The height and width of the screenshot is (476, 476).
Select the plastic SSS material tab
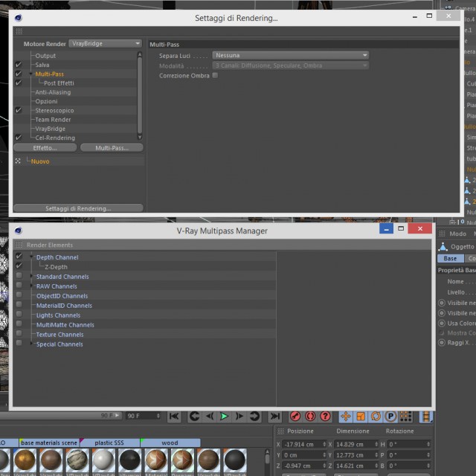[x=109, y=443]
